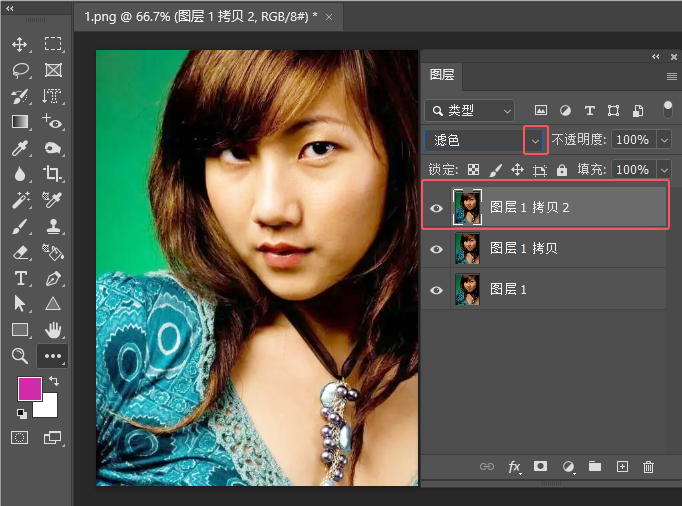
Task: Select the Paint Bucket tool
Action: point(53,252)
